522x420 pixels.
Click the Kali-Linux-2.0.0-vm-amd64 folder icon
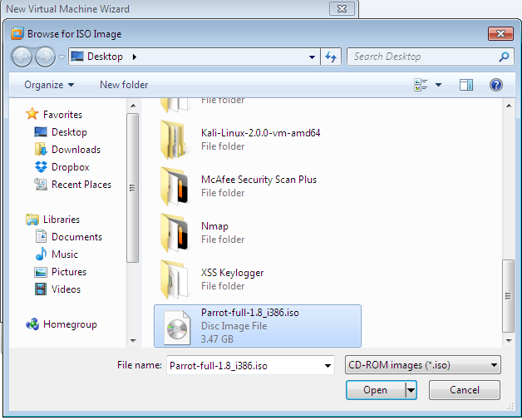[x=174, y=139]
